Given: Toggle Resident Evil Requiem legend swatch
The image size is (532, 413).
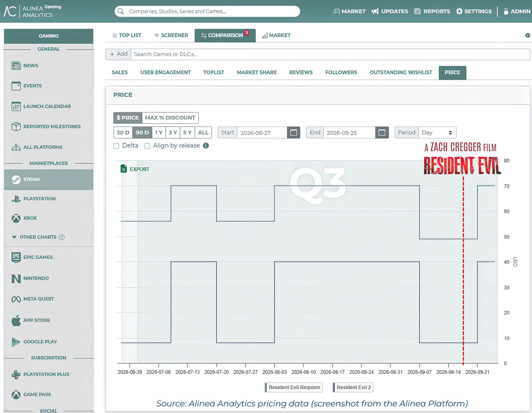Looking at the screenshot, I should click(266, 387).
